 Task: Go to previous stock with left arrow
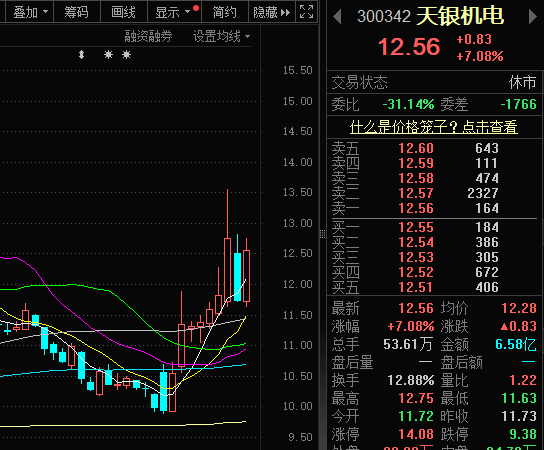point(337,17)
